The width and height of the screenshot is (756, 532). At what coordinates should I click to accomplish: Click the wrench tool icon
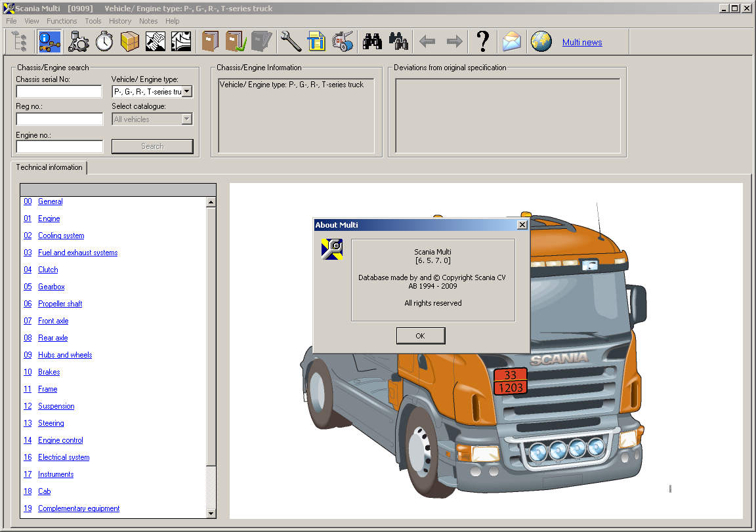291,42
